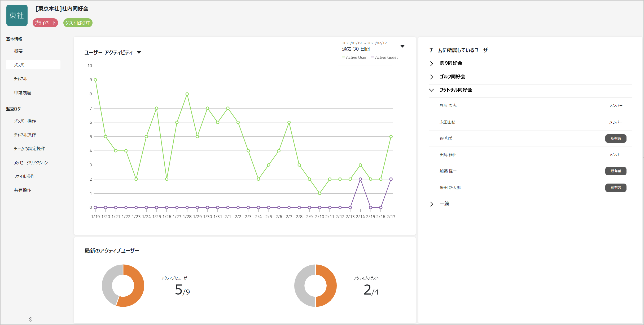
Task: Open the メンバー操作 audit log
Action: tap(25, 121)
